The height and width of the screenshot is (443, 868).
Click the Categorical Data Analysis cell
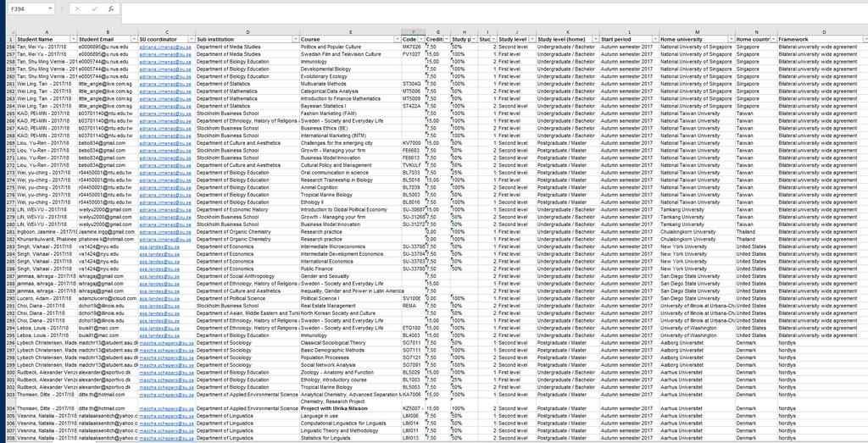point(350,91)
